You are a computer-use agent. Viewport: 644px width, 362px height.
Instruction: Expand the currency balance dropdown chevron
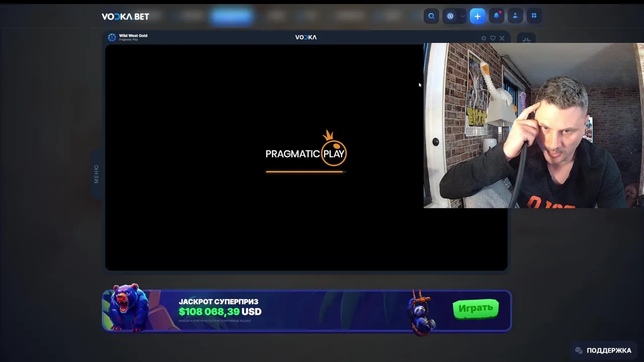point(462,16)
